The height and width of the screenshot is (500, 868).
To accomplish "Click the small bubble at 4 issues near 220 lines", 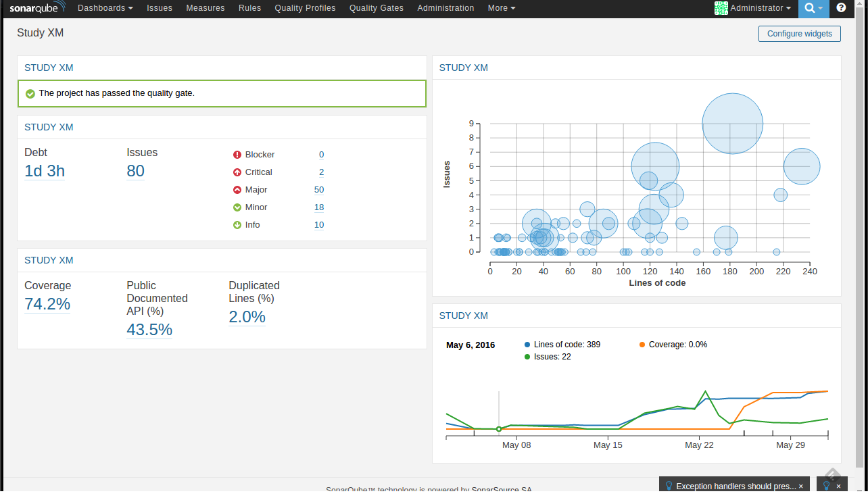I will [x=781, y=195].
